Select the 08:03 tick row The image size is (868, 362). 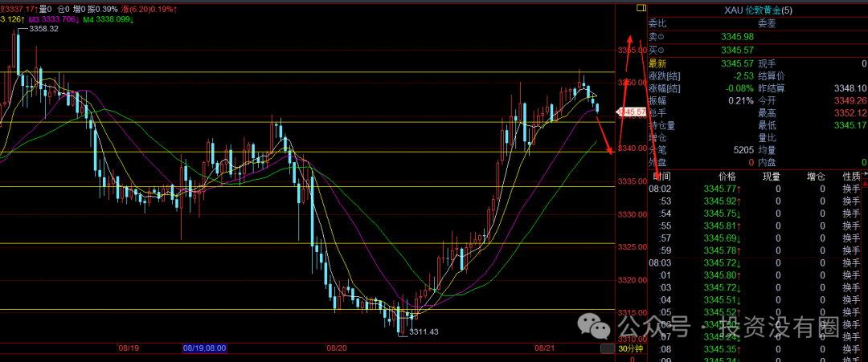(x=755, y=262)
